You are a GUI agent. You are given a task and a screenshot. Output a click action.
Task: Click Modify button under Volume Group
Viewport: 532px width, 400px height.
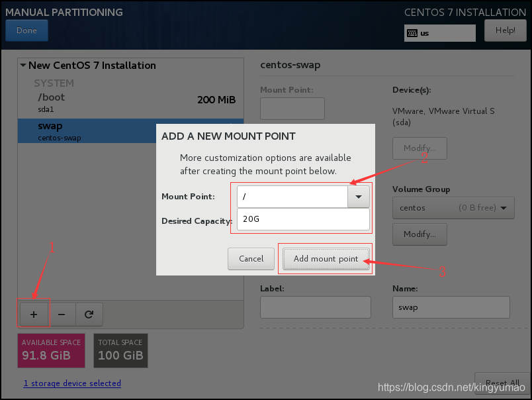click(420, 234)
